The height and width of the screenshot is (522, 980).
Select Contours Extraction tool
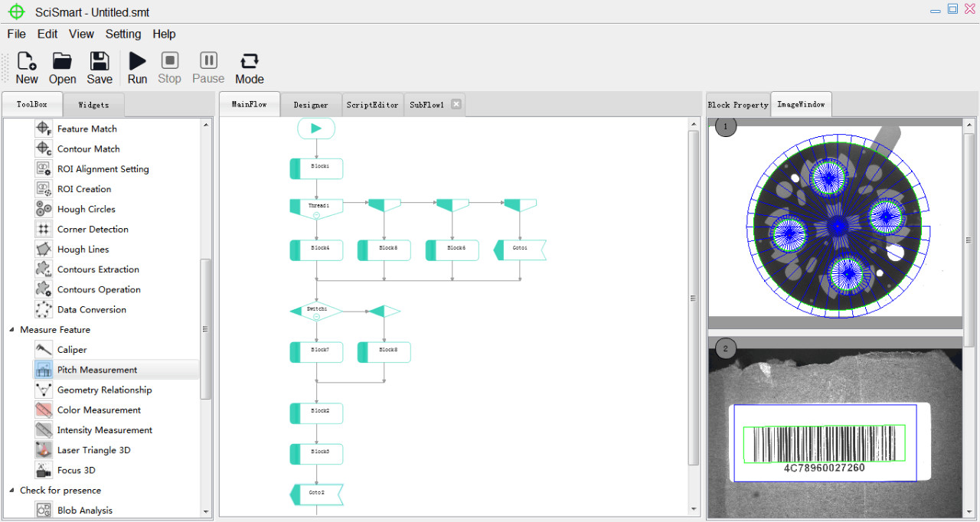click(x=98, y=269)
